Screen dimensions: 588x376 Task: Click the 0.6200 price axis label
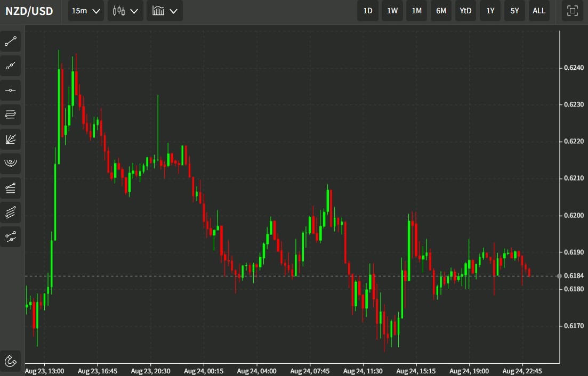(574, 215)
